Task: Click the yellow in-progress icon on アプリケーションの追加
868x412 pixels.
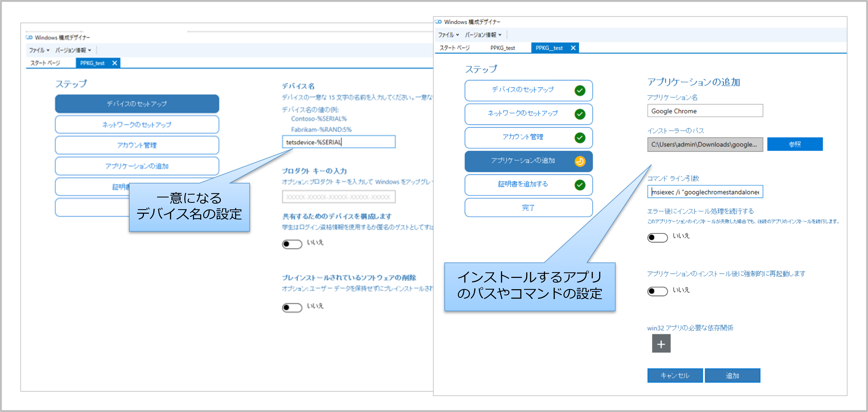Action: (581, 161)
